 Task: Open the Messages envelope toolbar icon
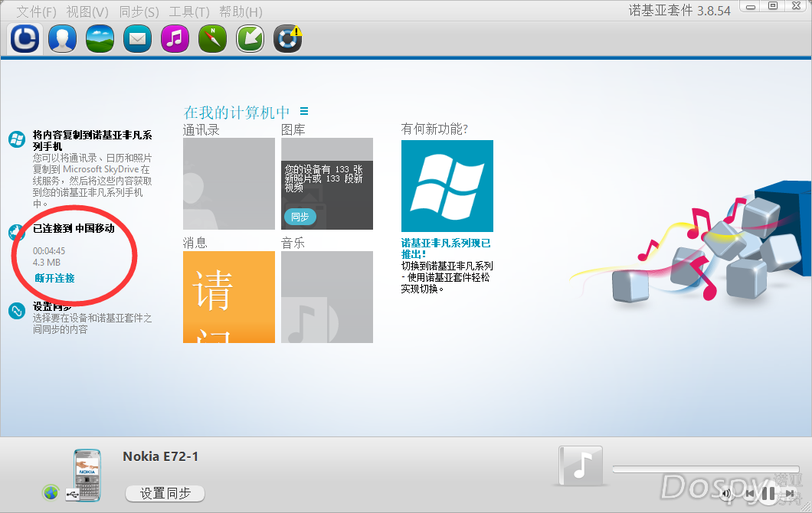tap(137, 38)
